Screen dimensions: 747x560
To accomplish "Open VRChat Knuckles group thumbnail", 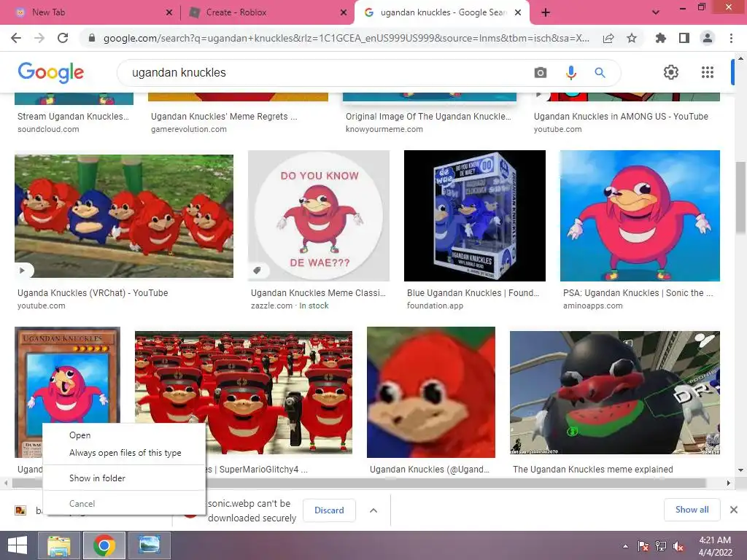I will tap(124, 216).
